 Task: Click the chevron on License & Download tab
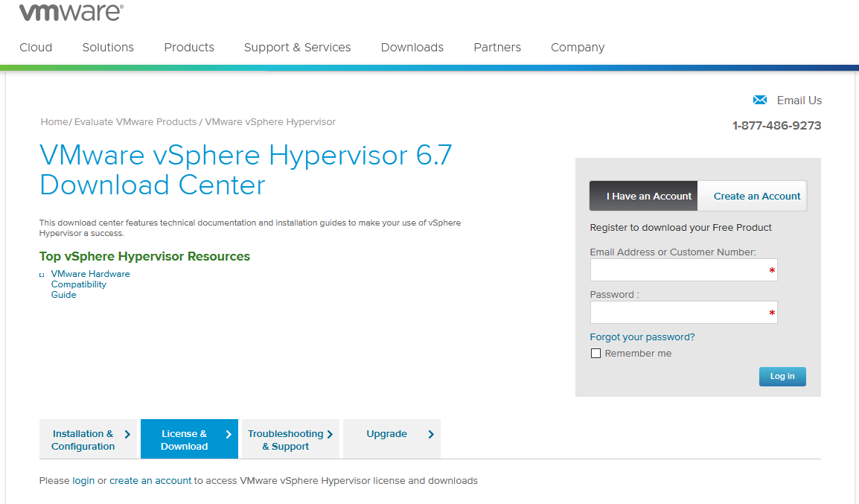pyautogui.click(x=229, y=435)
